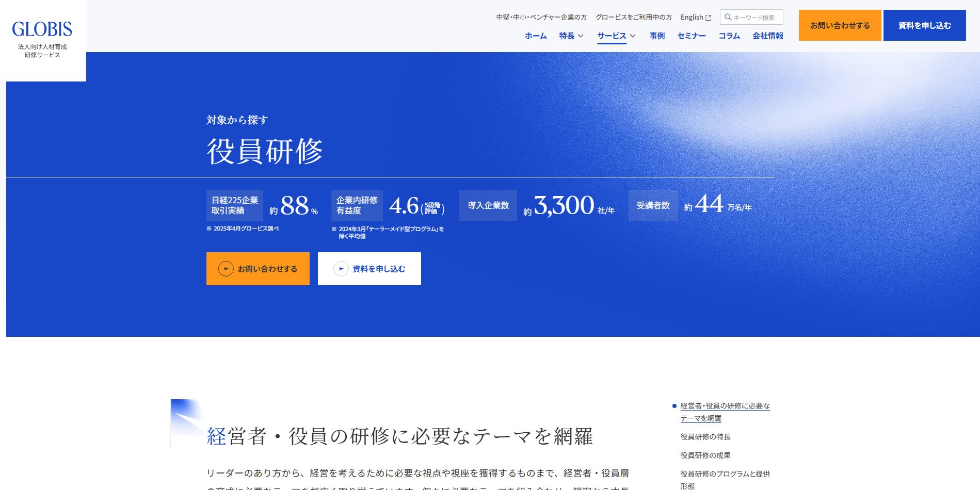Open the ホーム menu item
Image resolution: width=980 pixels, height=490 pixels.
tap(535, 36)
